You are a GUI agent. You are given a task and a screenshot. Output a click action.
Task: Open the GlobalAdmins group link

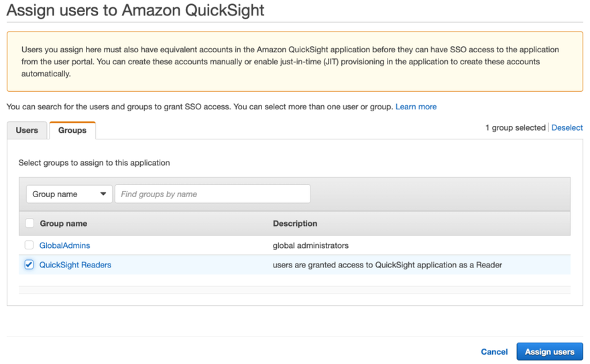pyautogui.click(x=64, y=246)
